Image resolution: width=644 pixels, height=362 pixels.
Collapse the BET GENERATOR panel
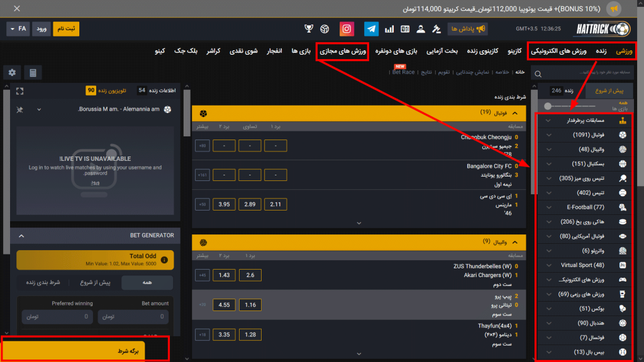point(20,236)
